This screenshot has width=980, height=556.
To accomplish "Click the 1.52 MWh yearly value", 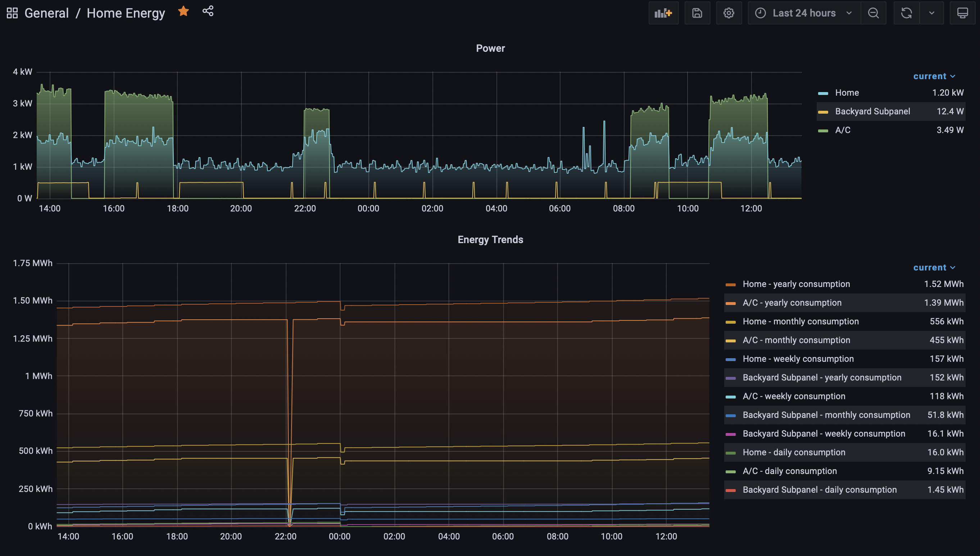I will (944, 284).
